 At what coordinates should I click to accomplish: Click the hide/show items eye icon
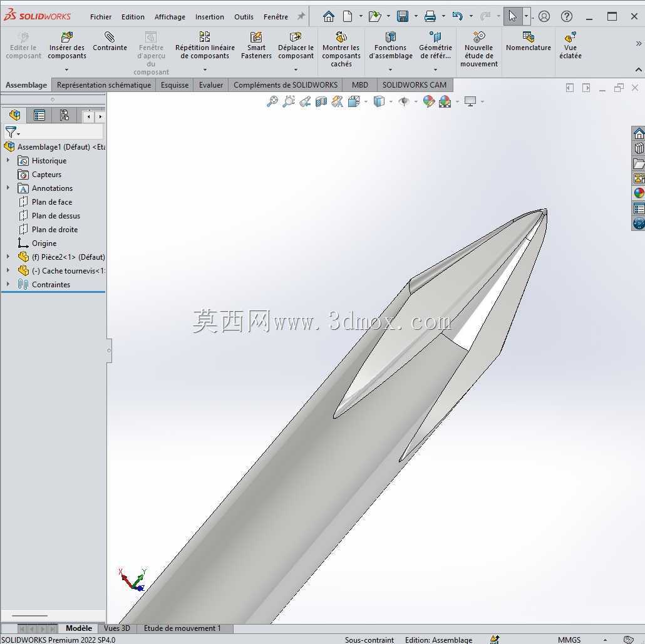[404, 101]
